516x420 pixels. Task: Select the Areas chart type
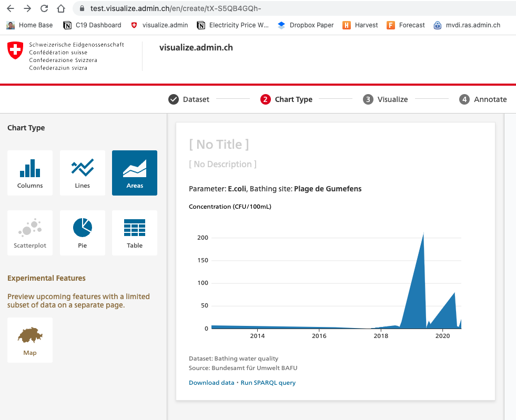(134, 172)
